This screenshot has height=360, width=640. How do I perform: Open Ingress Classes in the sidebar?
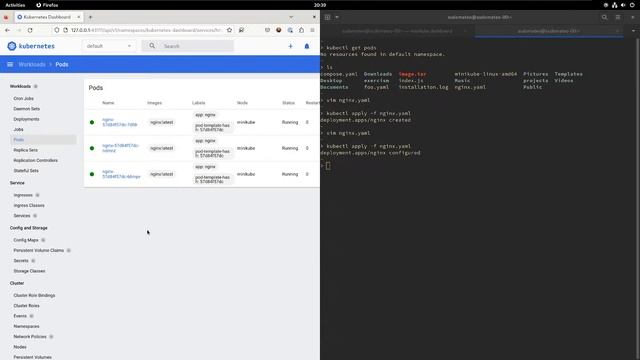(x=29, y=205)
